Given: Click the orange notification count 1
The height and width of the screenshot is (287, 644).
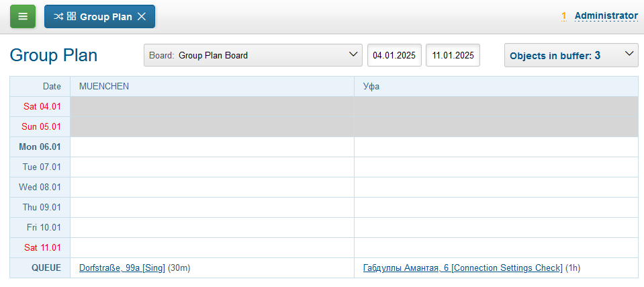Looking at the screenshot, I should tap(564, 15).
